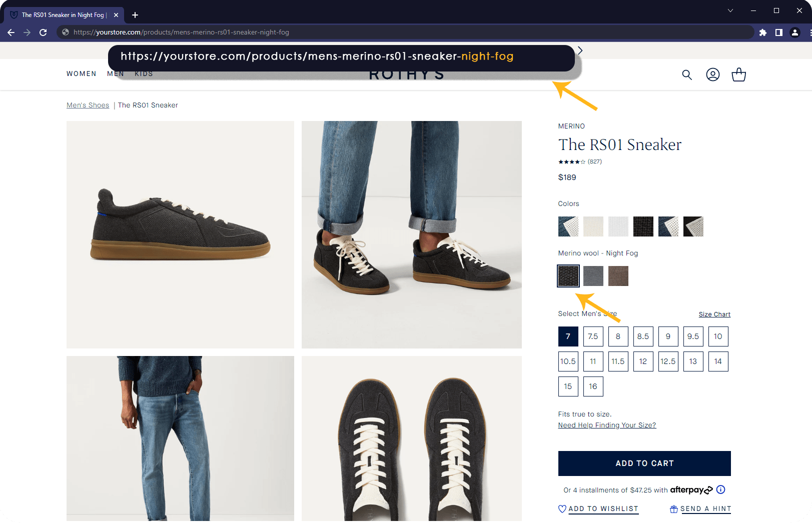
Task: Select size 16
Action: click(x=593, y=386)
